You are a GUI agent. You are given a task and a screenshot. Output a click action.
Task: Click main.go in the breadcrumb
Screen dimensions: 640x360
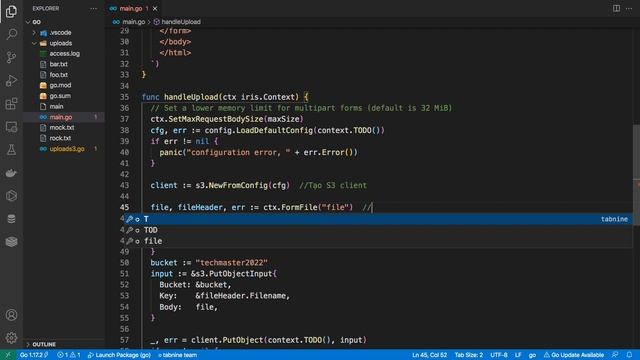[133, 22]
